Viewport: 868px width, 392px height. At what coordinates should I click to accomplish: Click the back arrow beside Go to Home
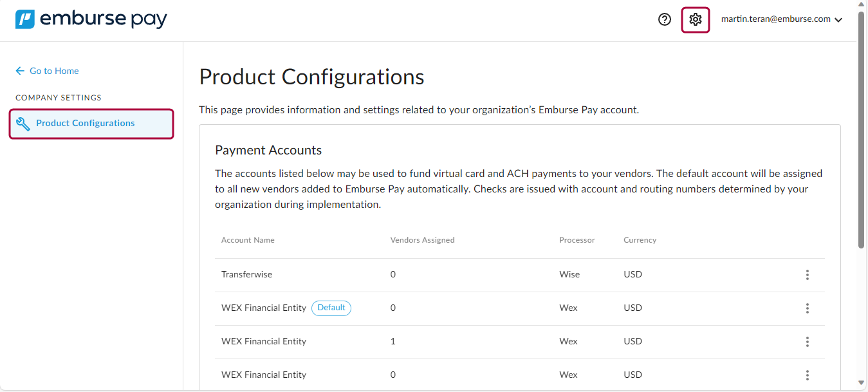pyautogui.click(x=20, y=71)
